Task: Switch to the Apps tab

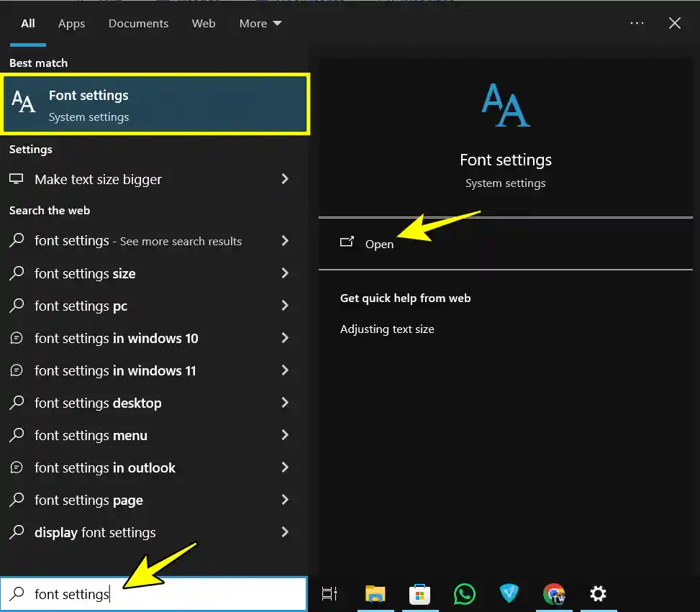Action: [71, 23]
